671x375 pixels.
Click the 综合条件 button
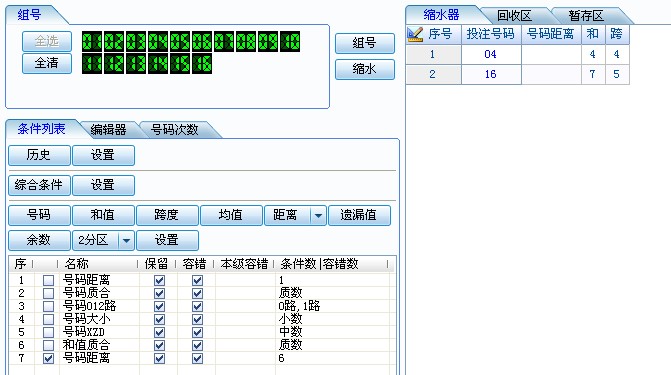(39, 185)
